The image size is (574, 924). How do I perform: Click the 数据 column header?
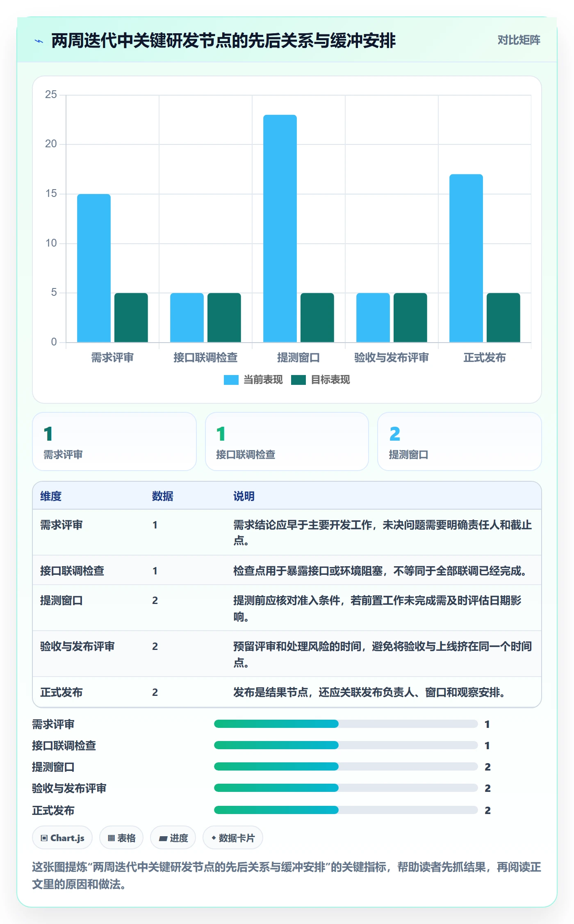pos(163,496)
